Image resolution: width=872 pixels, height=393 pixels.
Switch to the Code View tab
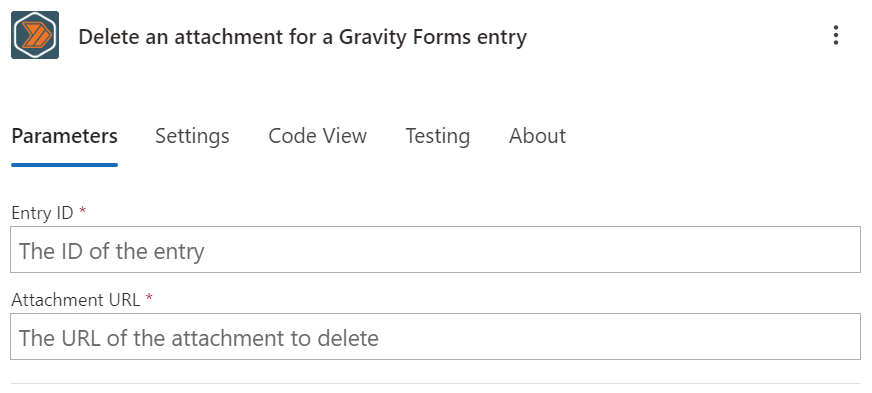[318, 136]
